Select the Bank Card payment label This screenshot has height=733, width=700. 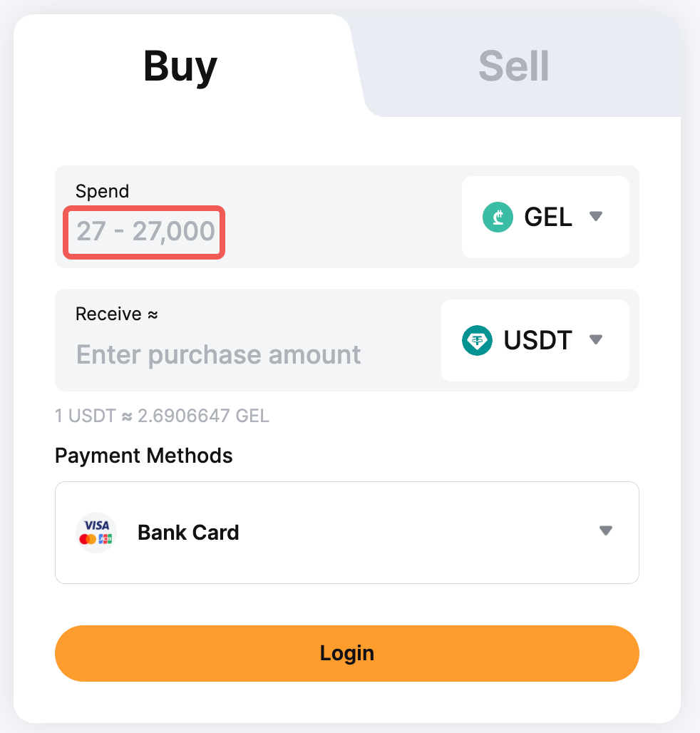click(x=188, y=533)
